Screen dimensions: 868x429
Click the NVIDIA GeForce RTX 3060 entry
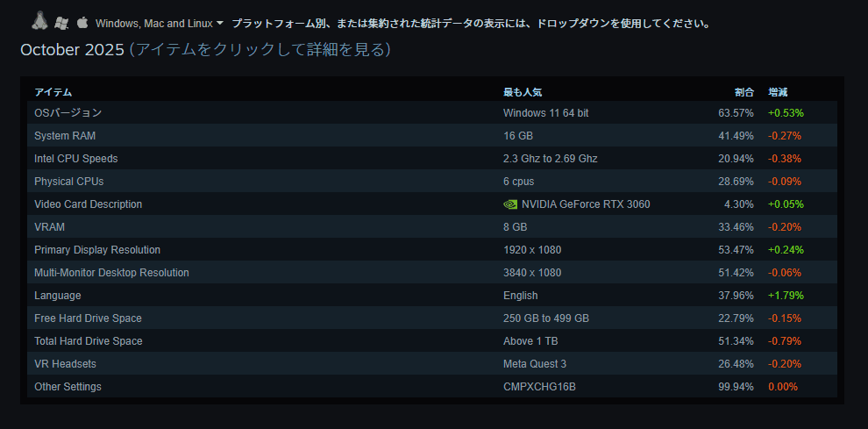[586, 204]
